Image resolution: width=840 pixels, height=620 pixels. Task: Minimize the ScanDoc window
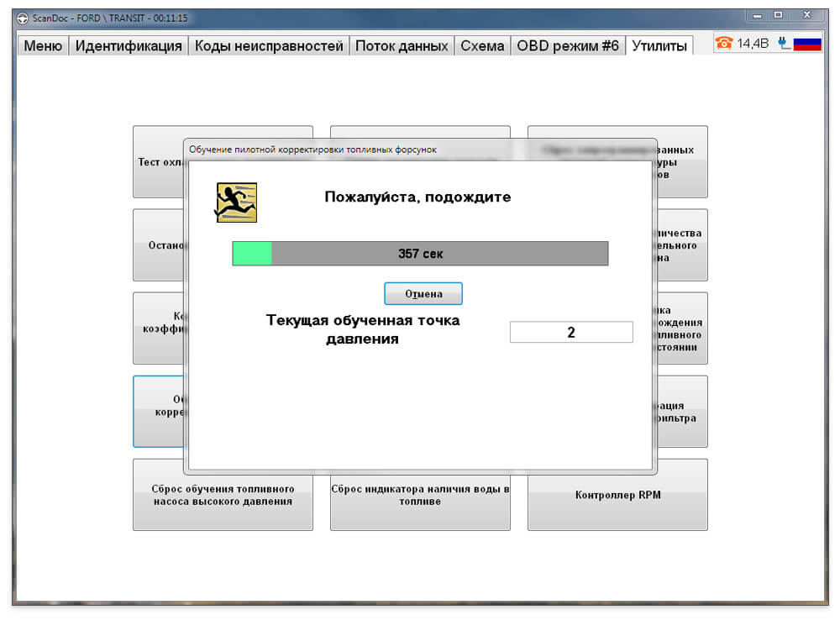coord(758,15)
